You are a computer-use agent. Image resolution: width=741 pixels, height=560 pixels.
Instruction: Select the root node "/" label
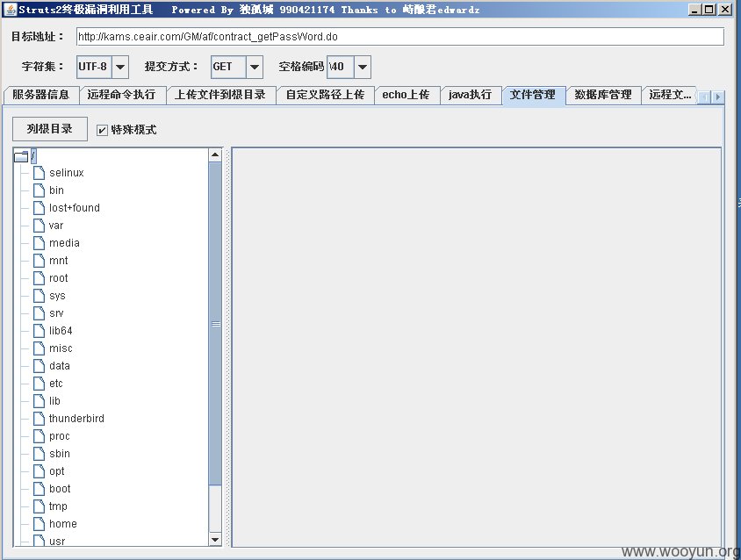(33, 155)
